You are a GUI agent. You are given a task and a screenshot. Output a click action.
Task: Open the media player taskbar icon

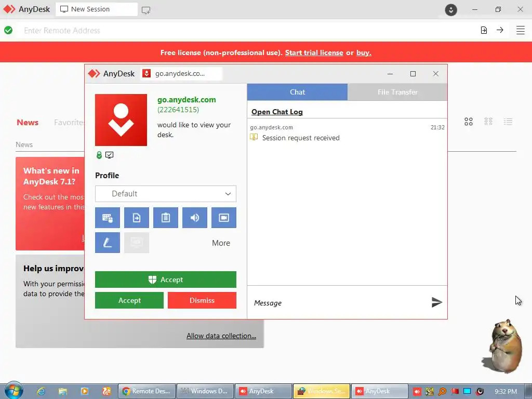(x=85, y=391)
